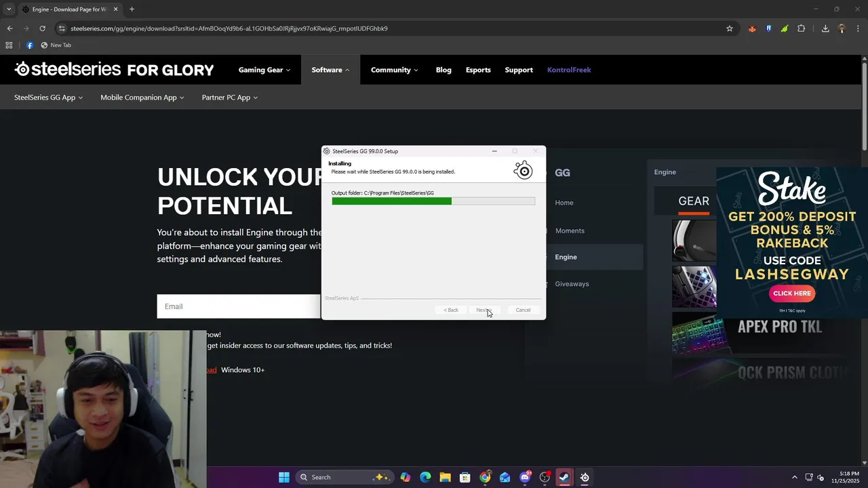Open Microsoft Edge from the taskbar

(425, 477)
